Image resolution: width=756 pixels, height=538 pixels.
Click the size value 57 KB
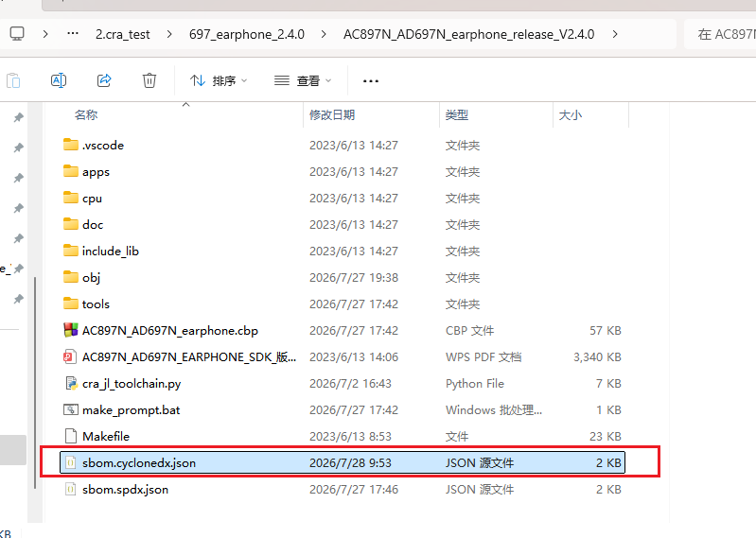[x=606, y=330]
